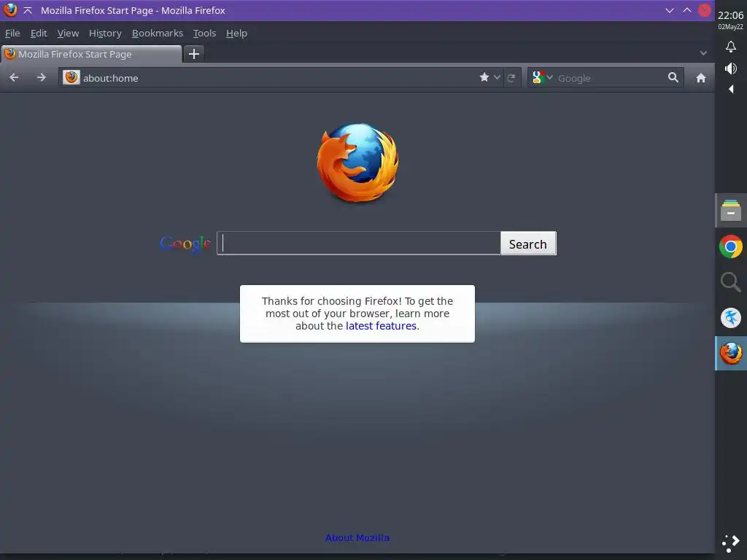Viewport: 747px width, 560px height.
Task: Open the blue bird app in dock
Action: 730,318
